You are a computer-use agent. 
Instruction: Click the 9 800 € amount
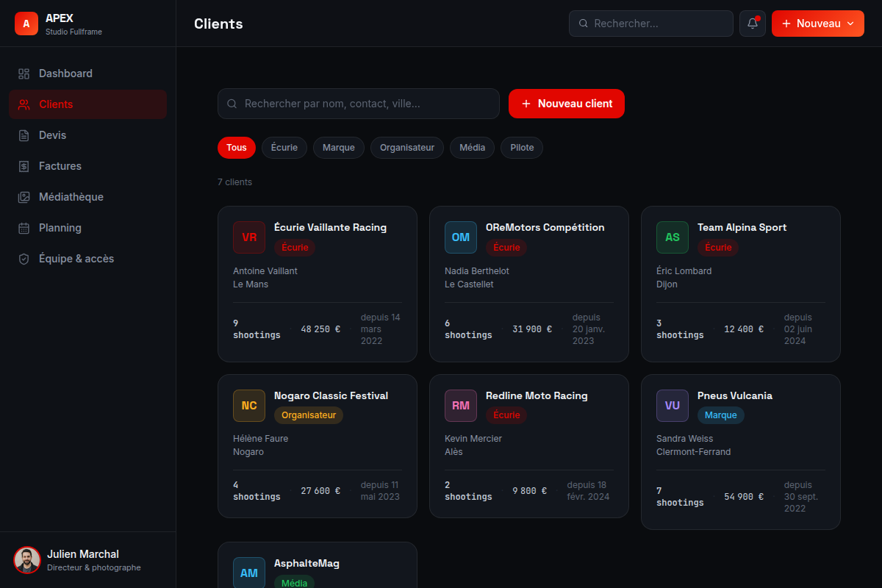coord(530,491)
